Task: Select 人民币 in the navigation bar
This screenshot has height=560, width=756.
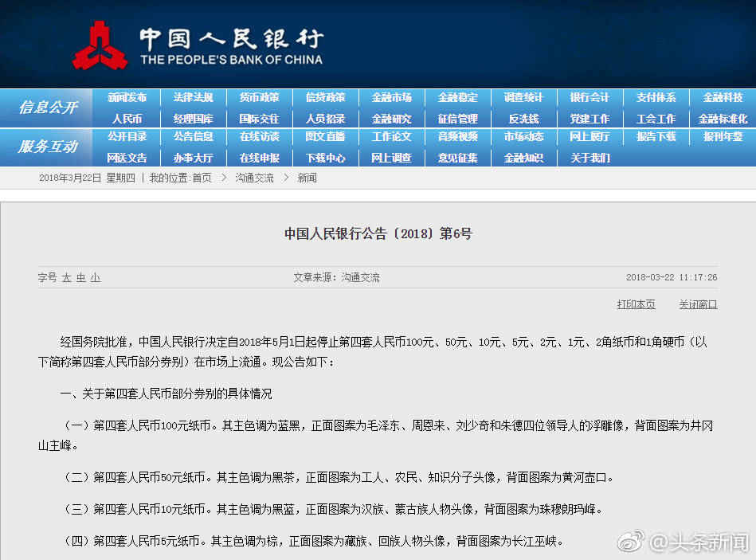Action: (127, 119)
